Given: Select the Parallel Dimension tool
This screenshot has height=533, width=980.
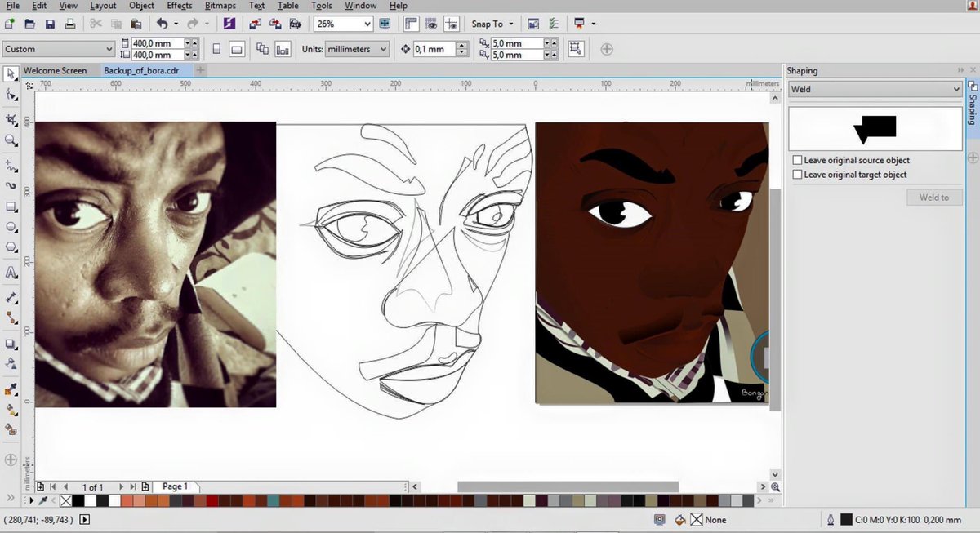Looking at the screenshot, I should 11,297.
